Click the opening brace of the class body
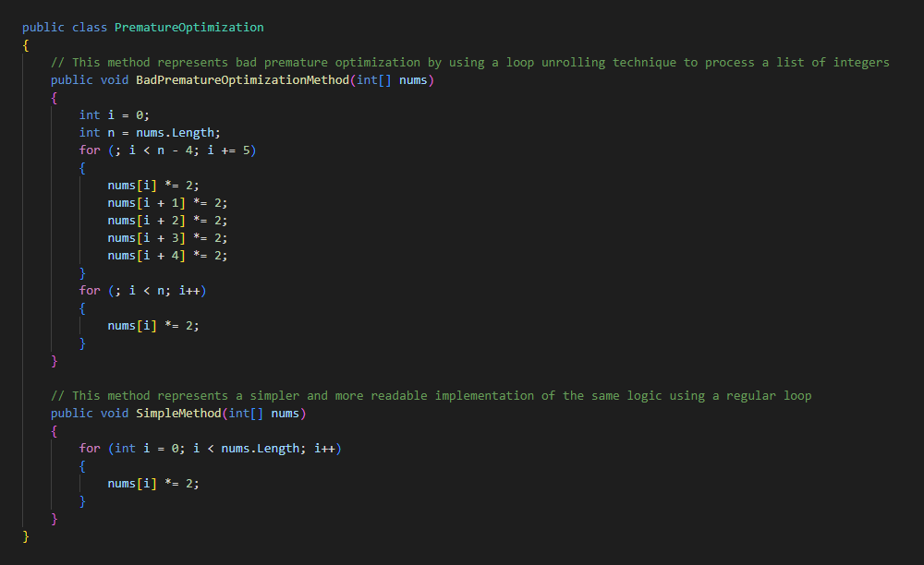This screenshot has width=924, height=565. click(24, 44)
